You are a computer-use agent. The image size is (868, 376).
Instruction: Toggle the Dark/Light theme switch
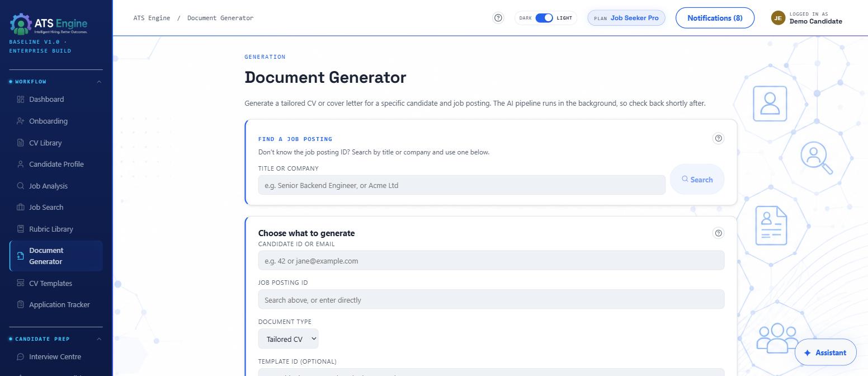click(x=544, y=18)
